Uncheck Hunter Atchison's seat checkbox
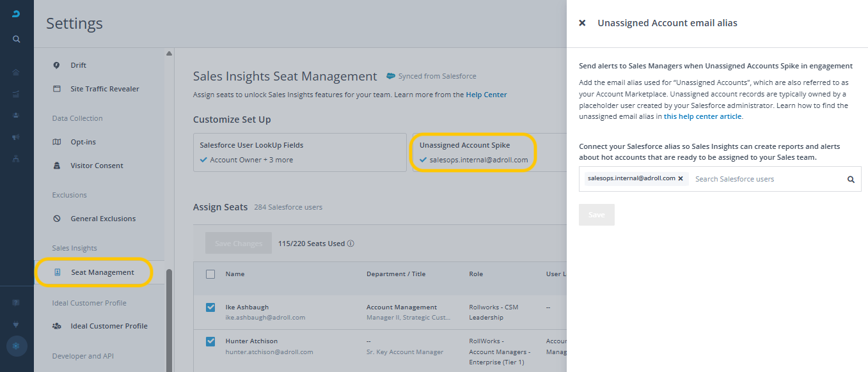Screen dimensions: 868x372 pos(210,341)
